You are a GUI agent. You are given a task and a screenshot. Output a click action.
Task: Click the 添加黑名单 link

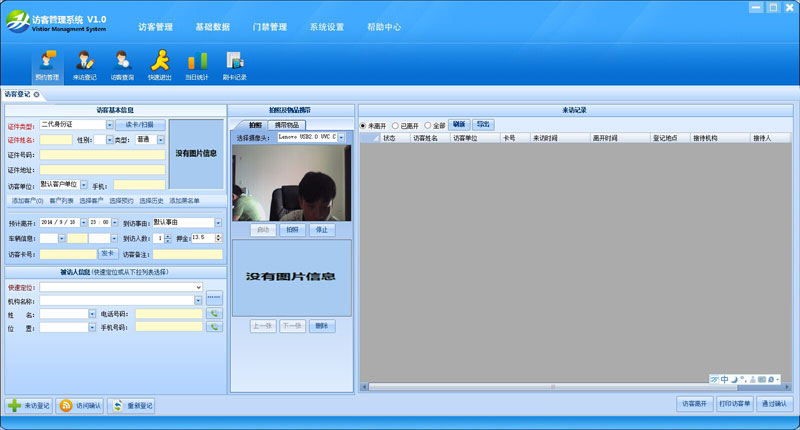(185, 201)
